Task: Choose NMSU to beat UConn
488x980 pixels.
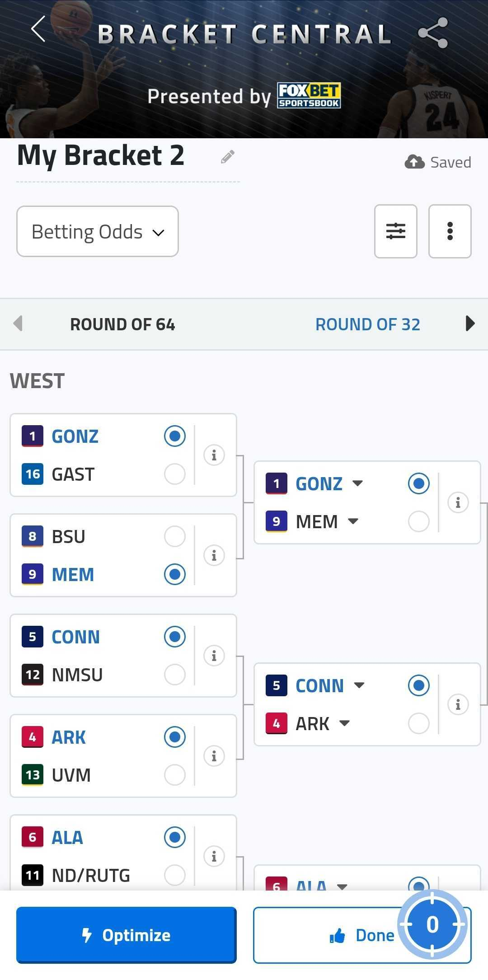Action: (x=175, y=675)
